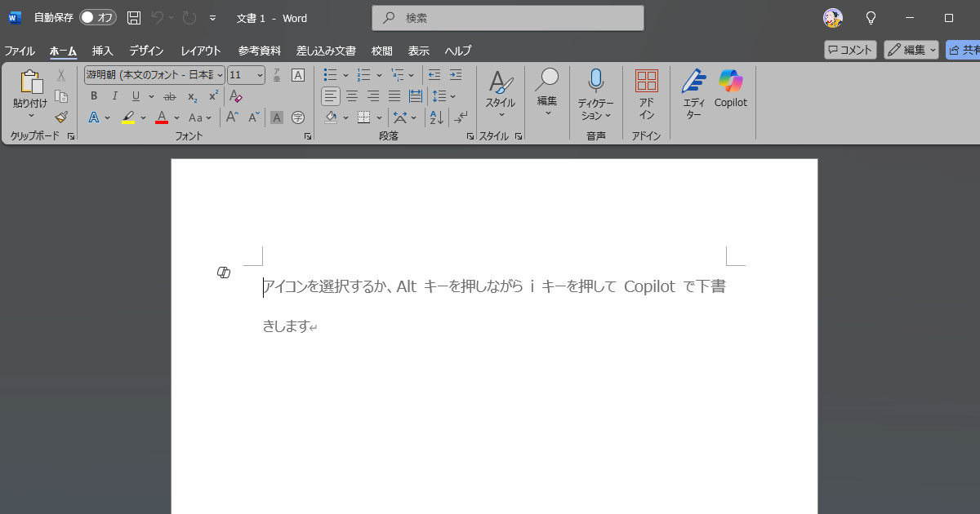Open the font size dropdown
This screenshot has height=514, width=980.
(x=261, y=75)
